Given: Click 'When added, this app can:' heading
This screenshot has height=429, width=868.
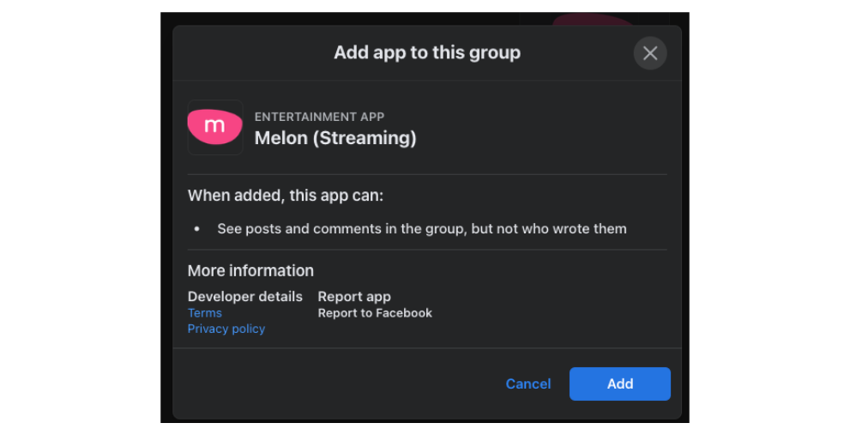Looking at the screenshot, I should [x=285, y=196].
